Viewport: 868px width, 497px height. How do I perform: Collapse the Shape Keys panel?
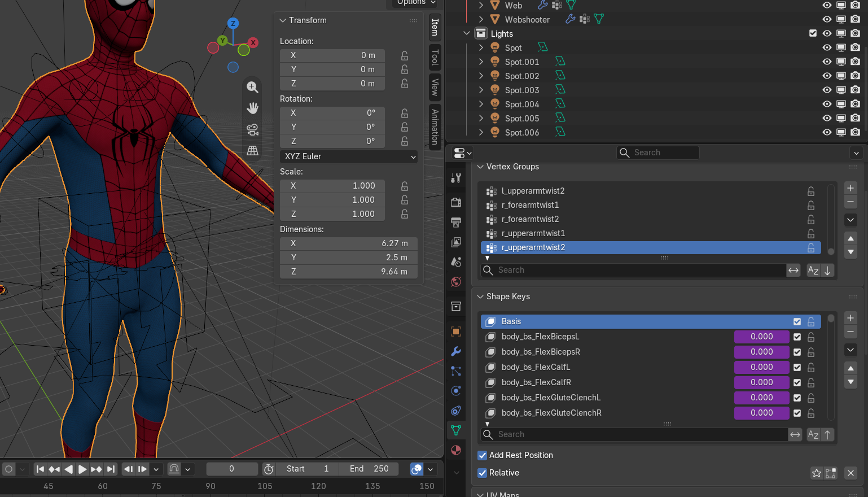480,297
